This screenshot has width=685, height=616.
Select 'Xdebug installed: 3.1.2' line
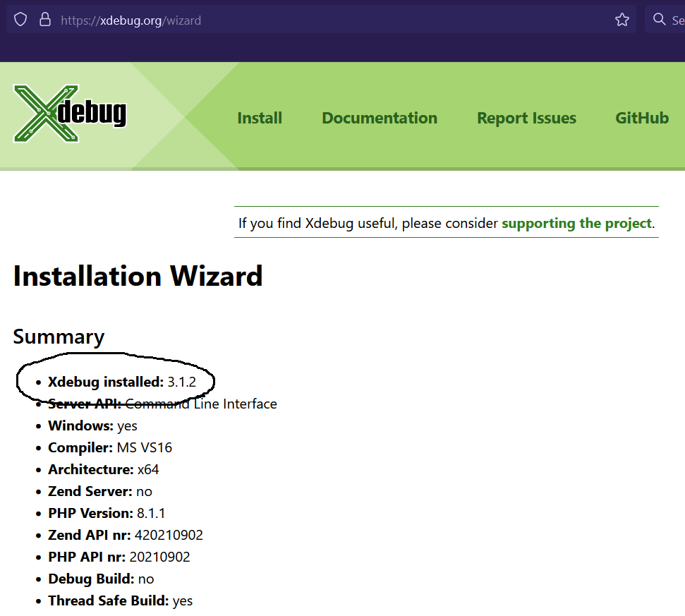[122, 382]
